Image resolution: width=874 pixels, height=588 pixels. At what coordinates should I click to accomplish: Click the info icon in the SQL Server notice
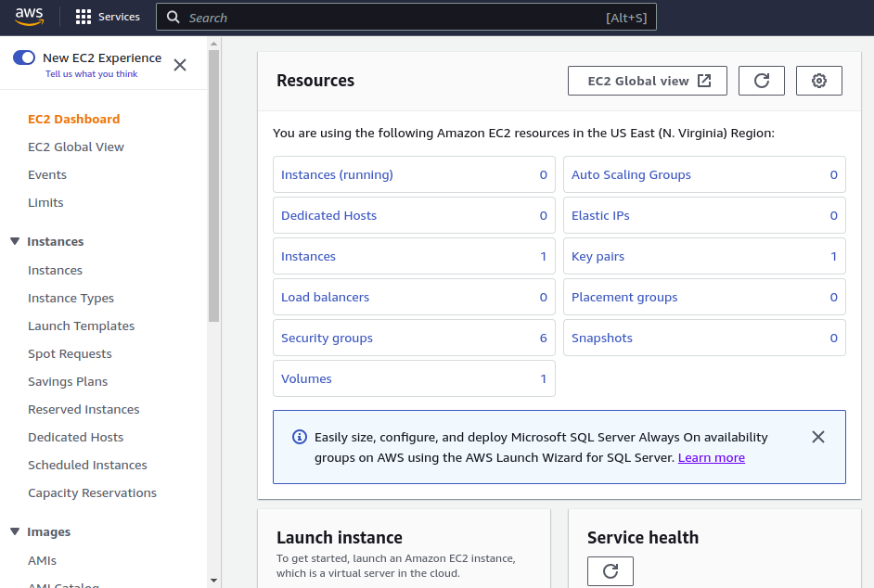[x=299, y=437]
